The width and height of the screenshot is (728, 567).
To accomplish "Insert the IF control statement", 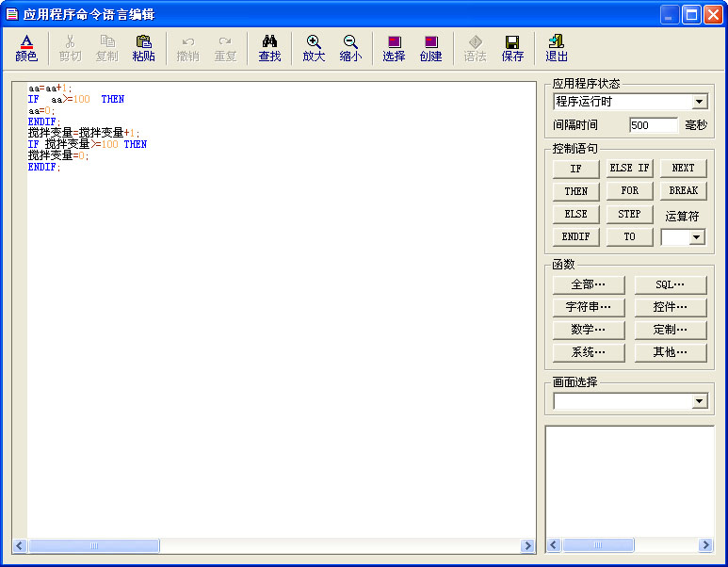I will click(575, 169).
